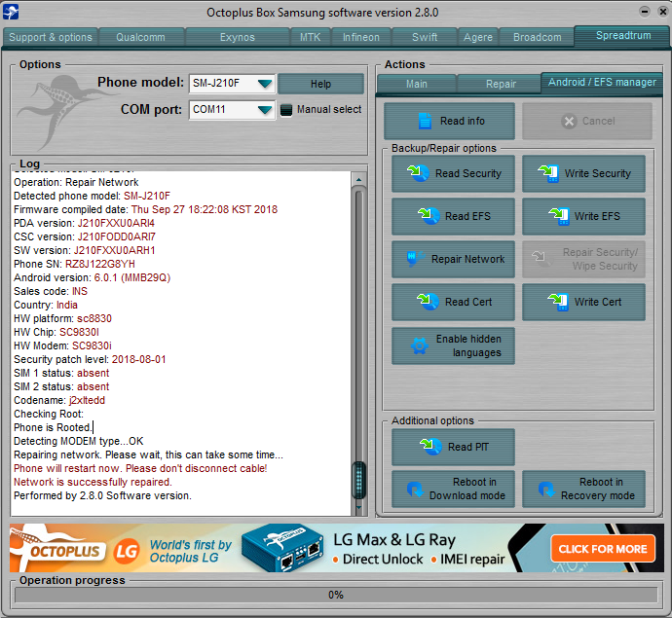Select the Android / EFS manager tab
Screen dimensions: 672x618
(602, 82)
